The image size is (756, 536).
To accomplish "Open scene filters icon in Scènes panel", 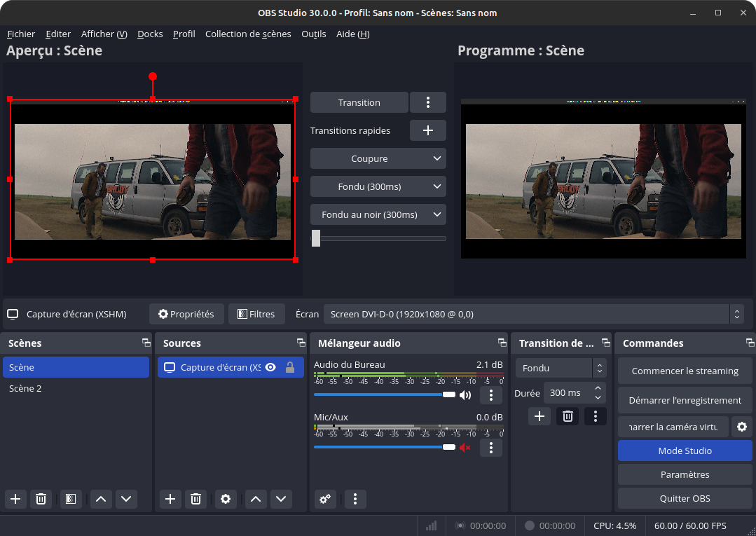I will coord(70,499).
